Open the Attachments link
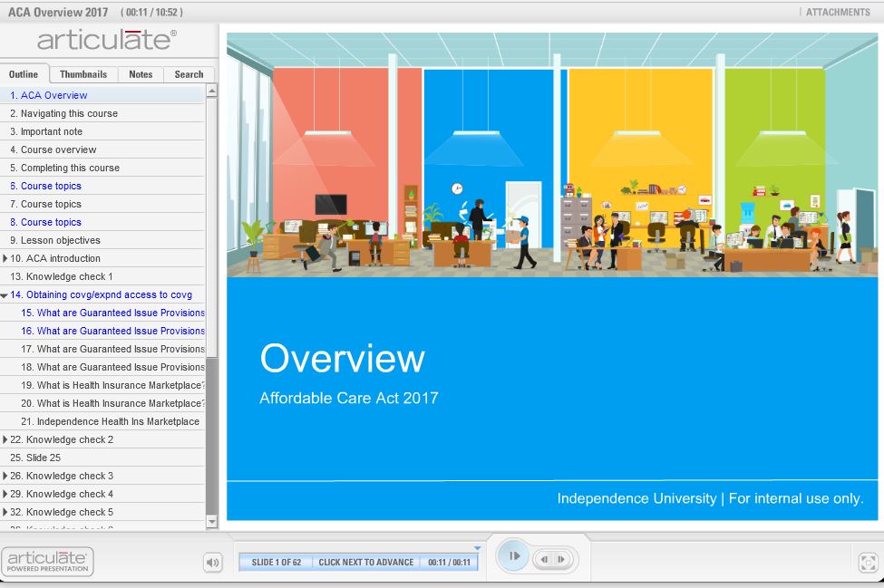This screenshot has height=588, width=884. [x=838, y=12]
